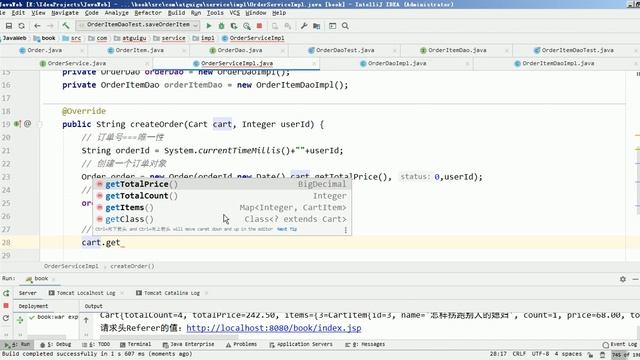
Task: Close the OrderServiceImpl.java tab
Action: (x=314, y=64)
